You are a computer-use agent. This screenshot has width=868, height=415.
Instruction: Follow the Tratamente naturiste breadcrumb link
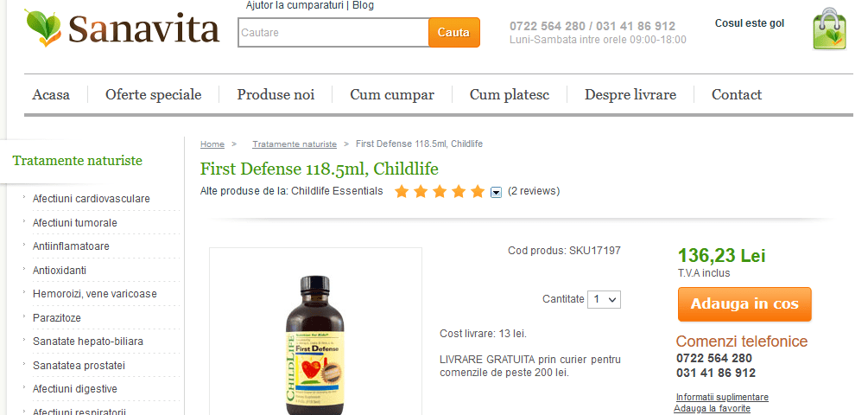pyautogui.click(x=295, y=144)
